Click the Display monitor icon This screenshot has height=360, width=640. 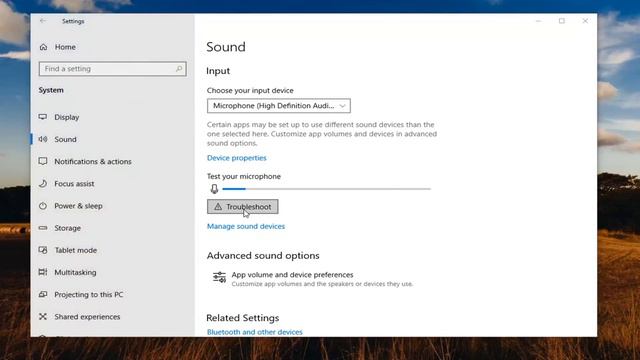[x=43, y=117]
